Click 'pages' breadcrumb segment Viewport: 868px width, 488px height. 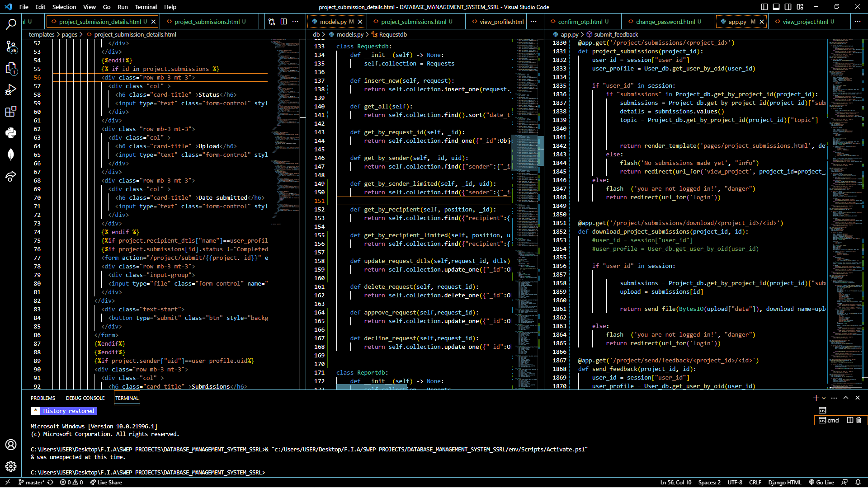(x=70, y=34)
